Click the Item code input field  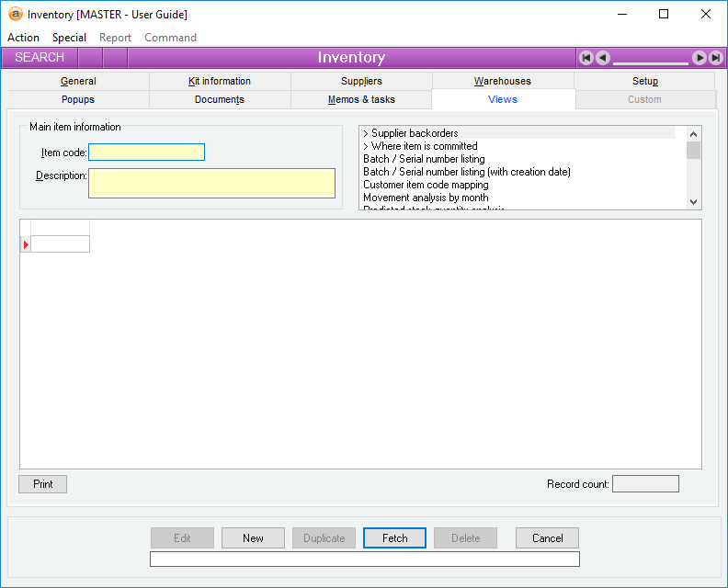[146, 153]
